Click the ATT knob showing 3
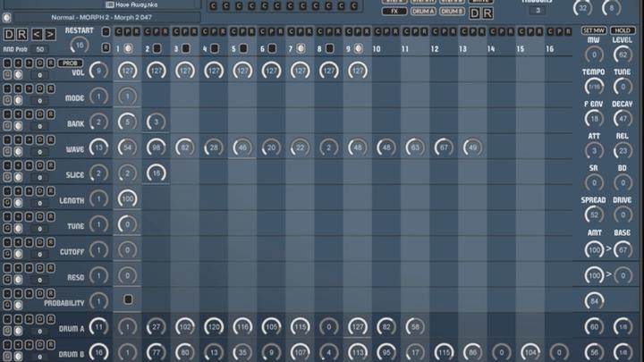Screen dimensions: 644x362 (594, 151)
